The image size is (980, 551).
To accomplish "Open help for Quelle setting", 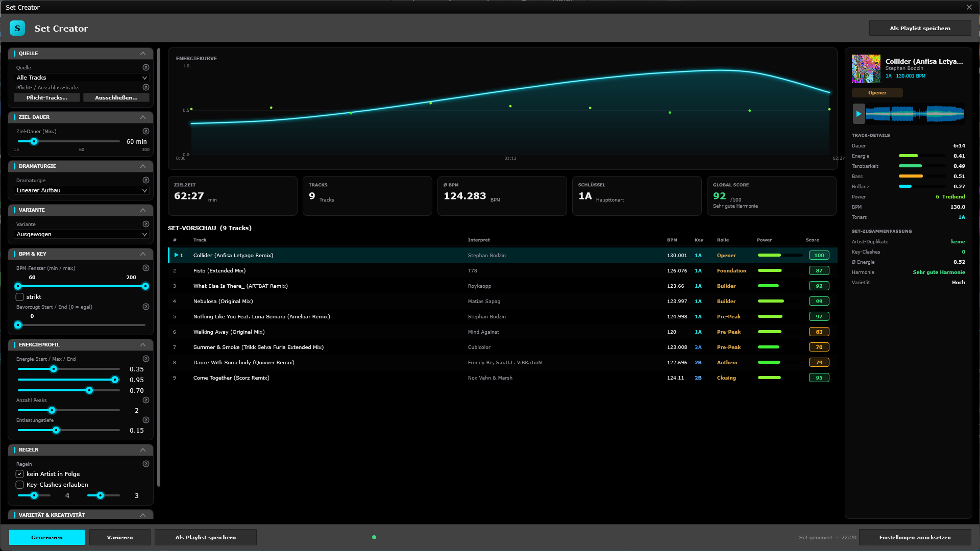I will pos(146,67).
